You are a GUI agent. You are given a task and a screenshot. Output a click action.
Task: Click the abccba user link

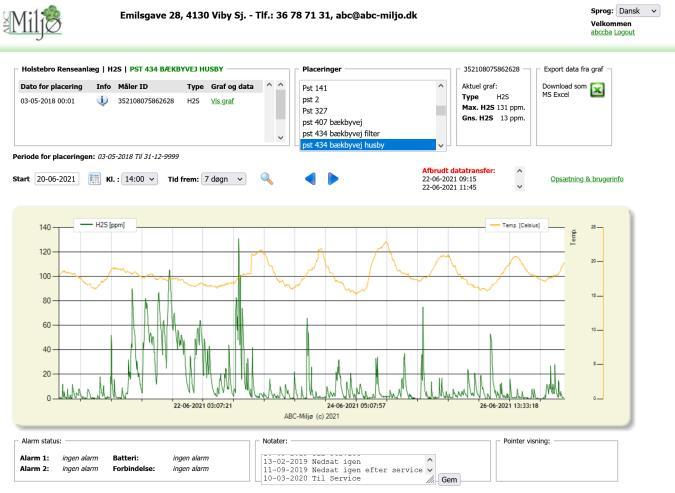point(601,32)
